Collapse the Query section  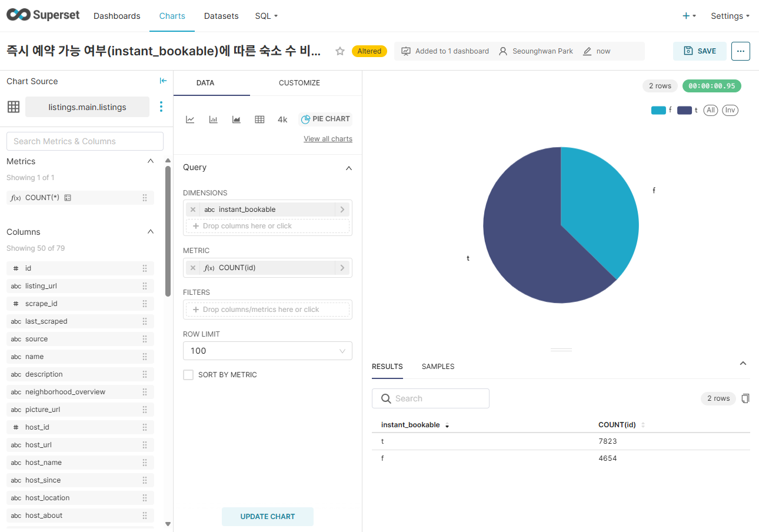pos(349,168)
